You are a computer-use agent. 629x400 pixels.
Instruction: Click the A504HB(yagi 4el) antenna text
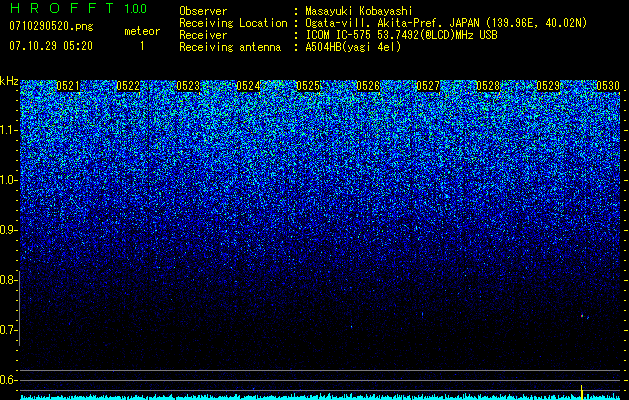click(353, 47)
